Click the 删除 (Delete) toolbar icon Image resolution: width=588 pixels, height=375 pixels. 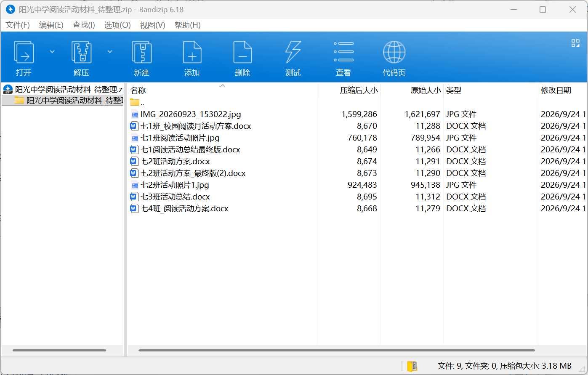(242, 52)
